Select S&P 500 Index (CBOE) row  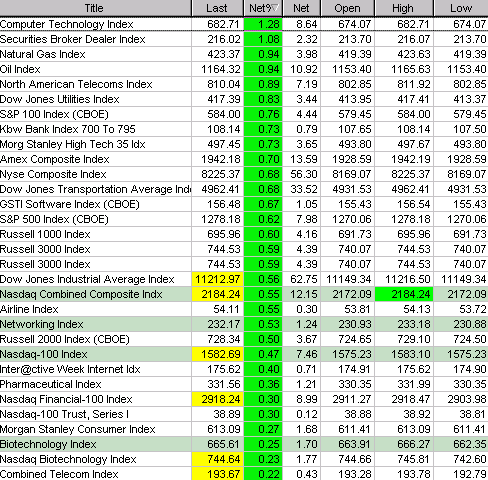click(x=244, y=219)
